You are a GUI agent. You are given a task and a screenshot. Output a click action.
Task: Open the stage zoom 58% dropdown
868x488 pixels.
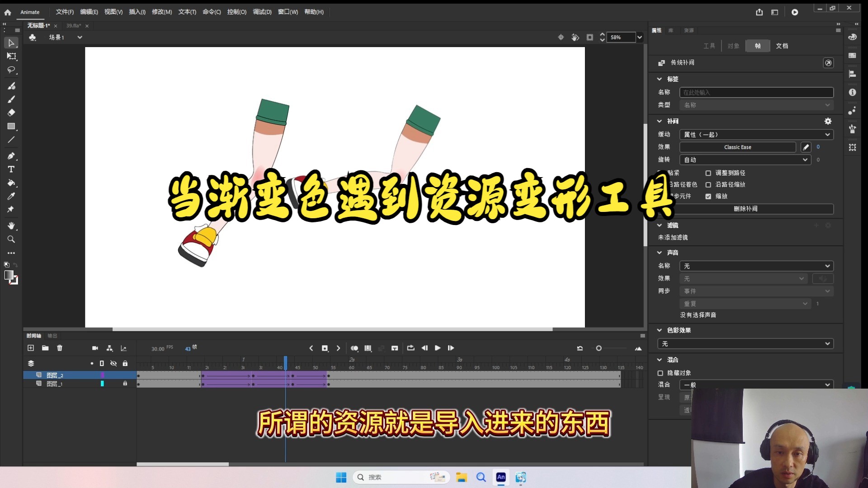click(x=639, y=38)
